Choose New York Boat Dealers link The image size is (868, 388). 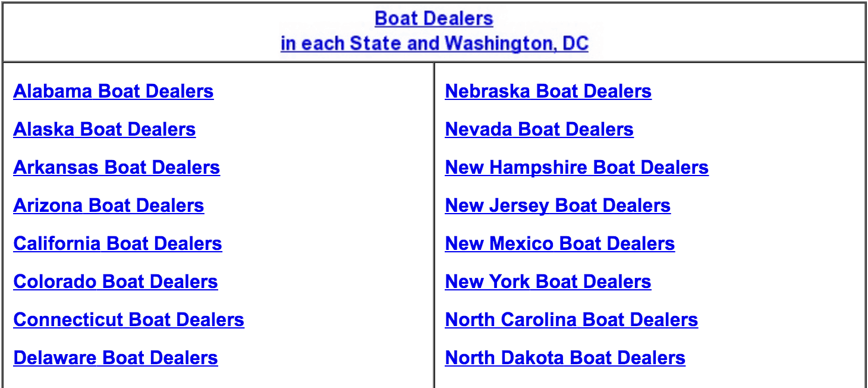pyautogui.click(x=548, y=281)
